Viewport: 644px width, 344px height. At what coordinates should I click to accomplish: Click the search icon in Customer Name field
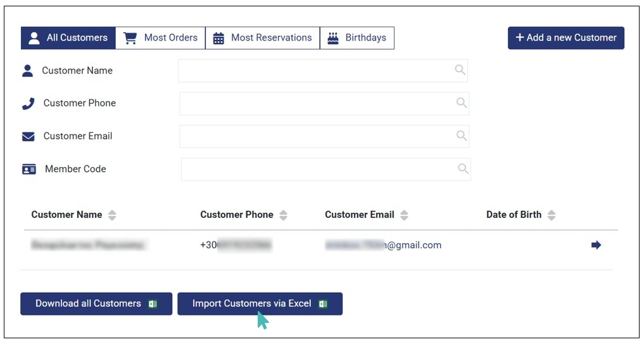460,70
